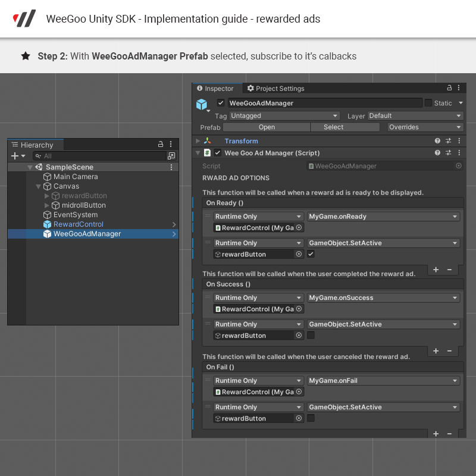Select the Hierarchy tab

tap(36, 145)
